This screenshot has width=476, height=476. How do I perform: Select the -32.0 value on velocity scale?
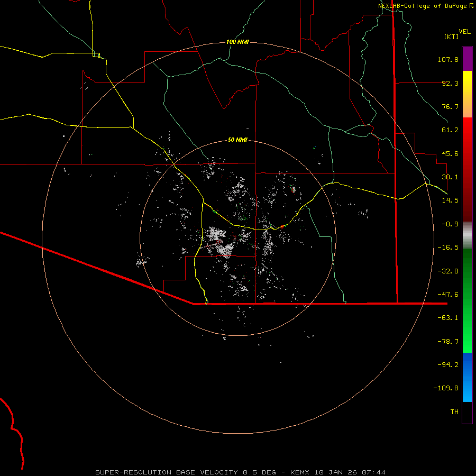tap(448, 271)
